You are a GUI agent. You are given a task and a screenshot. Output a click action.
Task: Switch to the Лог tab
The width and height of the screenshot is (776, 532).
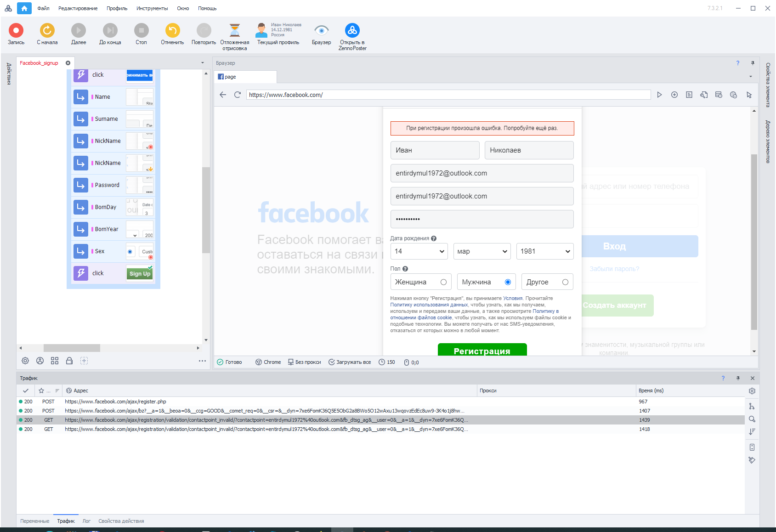click(86, 521)
